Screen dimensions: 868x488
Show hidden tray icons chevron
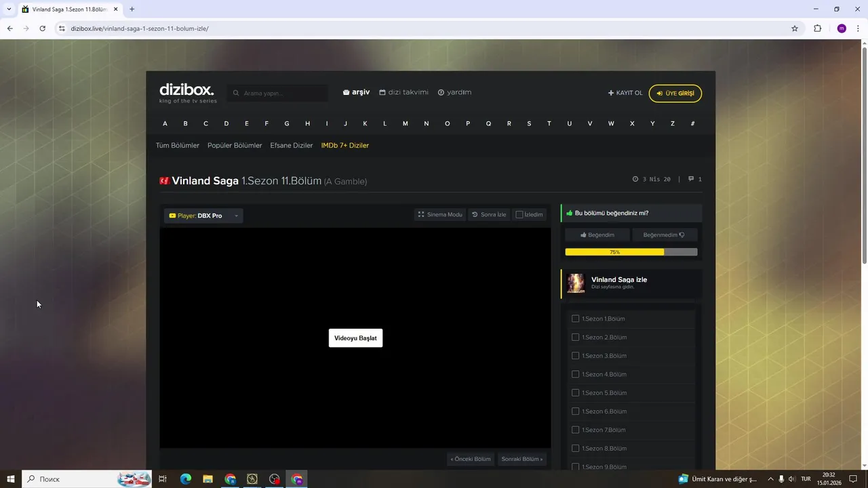point(770,479)
